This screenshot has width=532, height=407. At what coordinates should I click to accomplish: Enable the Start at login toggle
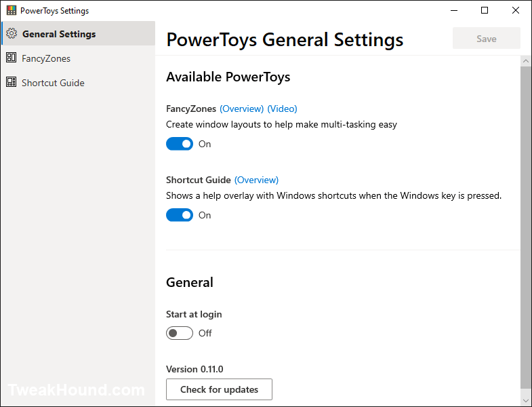(x=180, y=333)
